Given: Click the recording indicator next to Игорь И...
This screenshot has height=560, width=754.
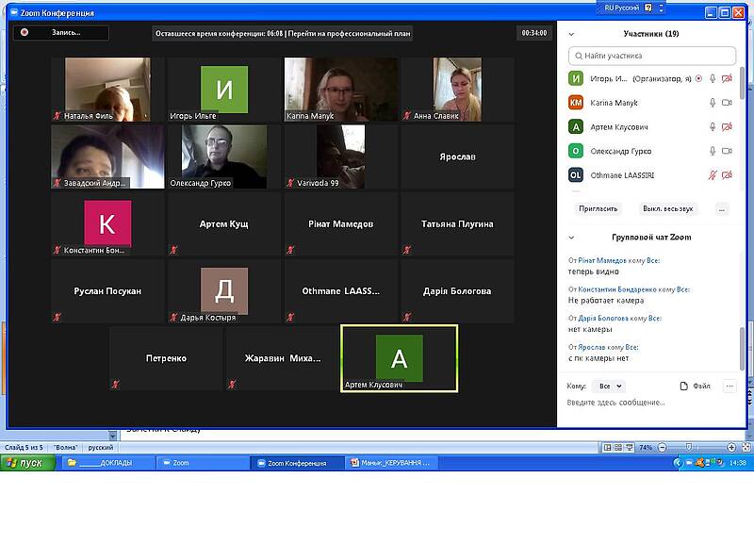Looking at the screenshot, I should [x=698, y=78].
